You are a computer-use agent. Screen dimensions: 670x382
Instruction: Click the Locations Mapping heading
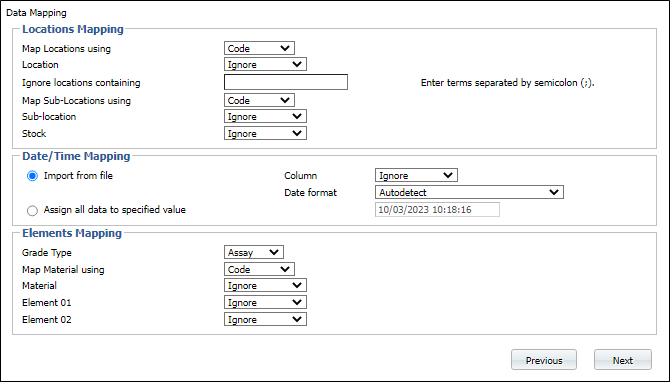[x=73, y=29]
